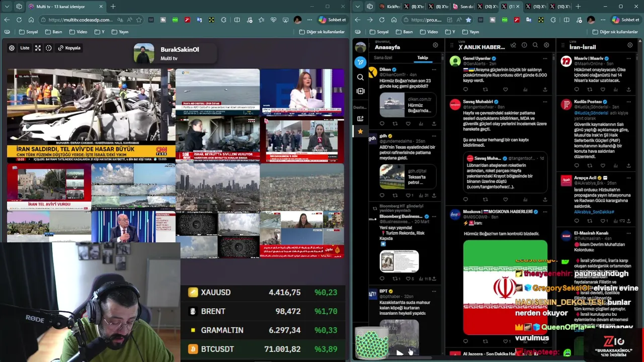Open more menu on Diken post
The image size is (644, 362).
pos(434,69)
